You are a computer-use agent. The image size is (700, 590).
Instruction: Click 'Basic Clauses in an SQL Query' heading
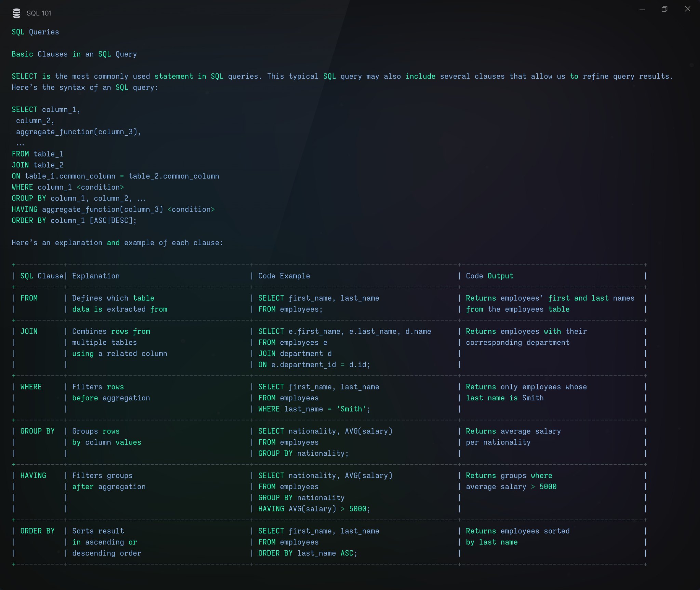[74, 54]
